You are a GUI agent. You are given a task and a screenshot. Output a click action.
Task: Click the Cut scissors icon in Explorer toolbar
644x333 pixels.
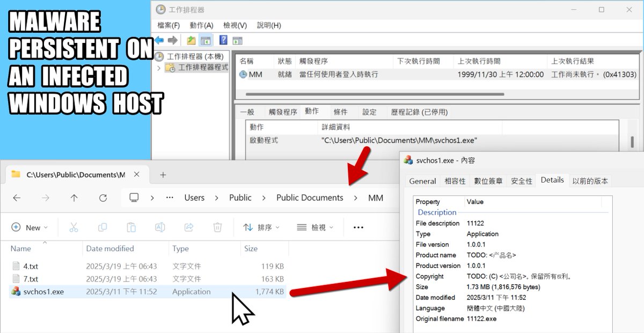click(x=74, y=227)
